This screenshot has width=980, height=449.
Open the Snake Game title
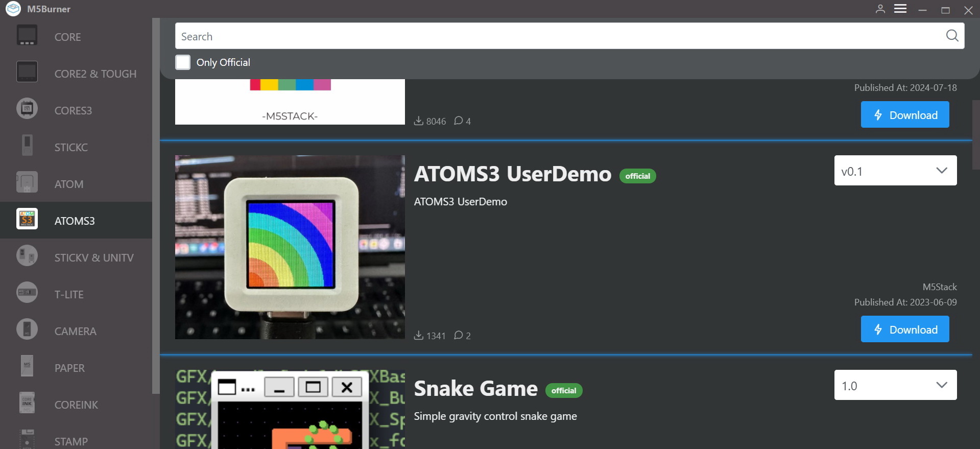tap(476, 389)
